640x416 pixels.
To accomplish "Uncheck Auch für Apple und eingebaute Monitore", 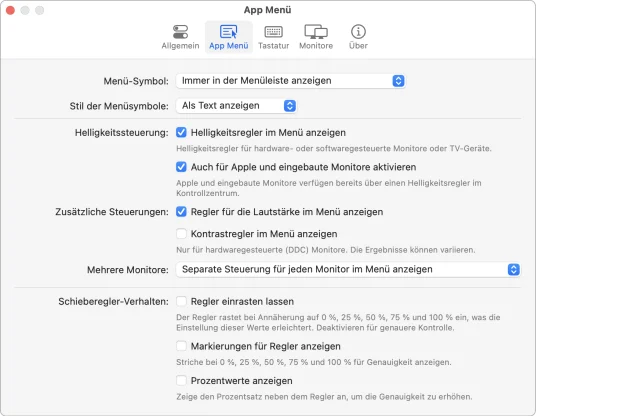I will [x=182, y=167].
